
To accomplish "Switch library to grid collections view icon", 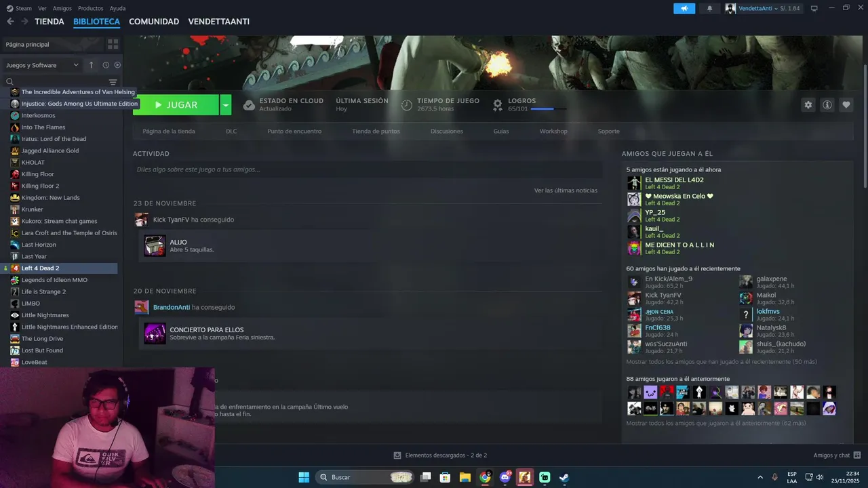I will [113, 44].
